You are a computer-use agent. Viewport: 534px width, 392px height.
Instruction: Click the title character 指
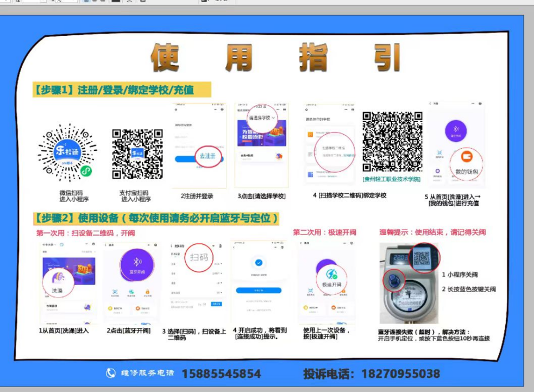click(x=313, y=57)
